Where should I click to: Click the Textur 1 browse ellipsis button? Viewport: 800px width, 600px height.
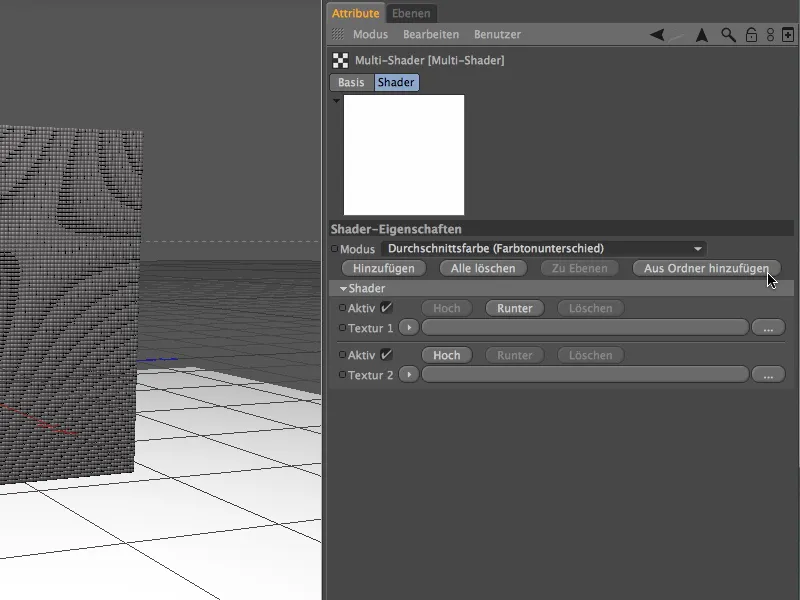(x=768, y=328)
